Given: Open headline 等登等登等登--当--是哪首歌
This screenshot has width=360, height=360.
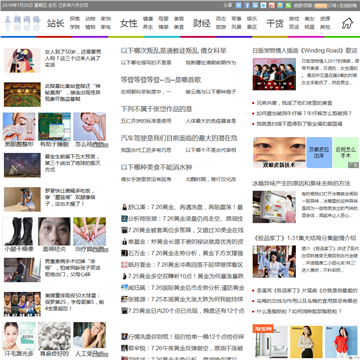Looking at the screenshot, I should click(x=161, y=80).
